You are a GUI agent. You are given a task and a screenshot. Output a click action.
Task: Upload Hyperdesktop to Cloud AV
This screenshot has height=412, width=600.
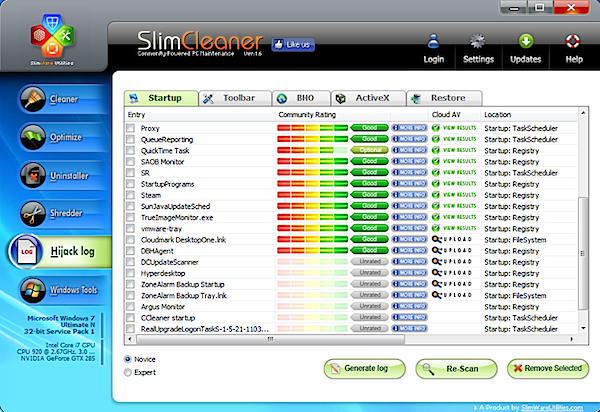pyautogui.click(x=452, y=273)
